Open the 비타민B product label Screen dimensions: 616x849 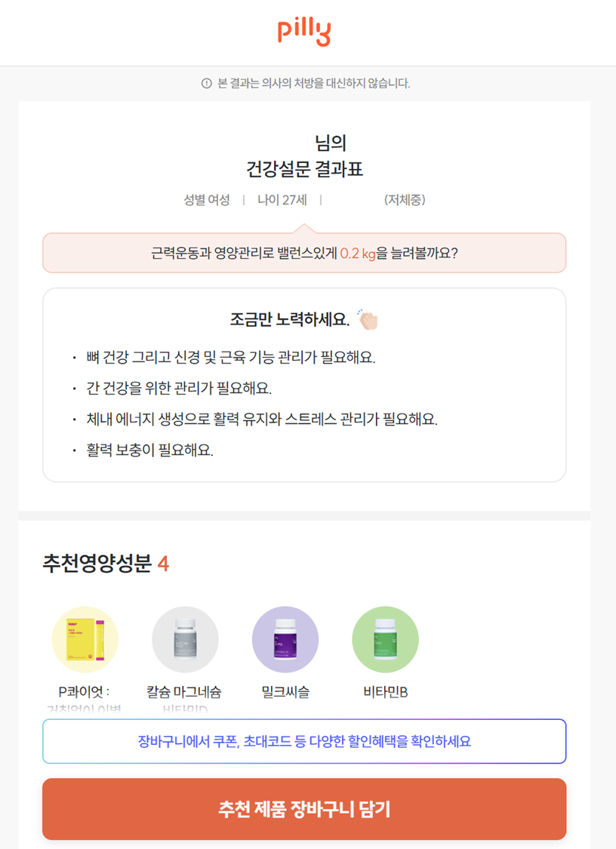(x=385, y=692)
